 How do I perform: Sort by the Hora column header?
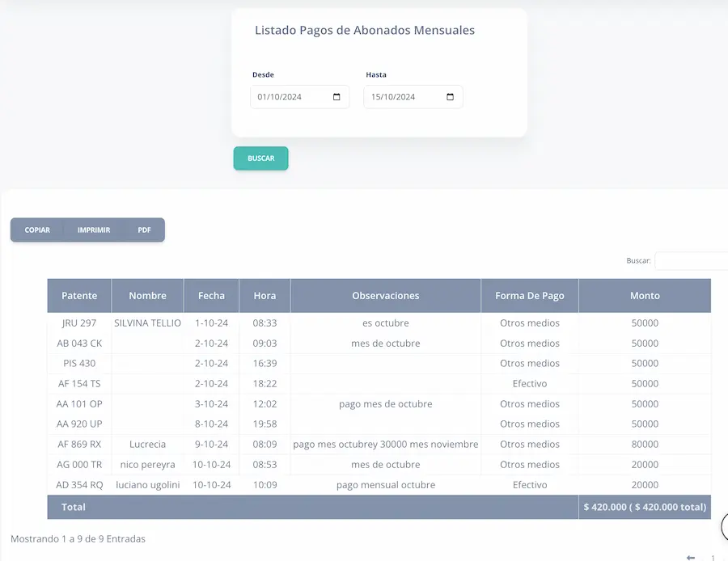(x=265, y=296)
